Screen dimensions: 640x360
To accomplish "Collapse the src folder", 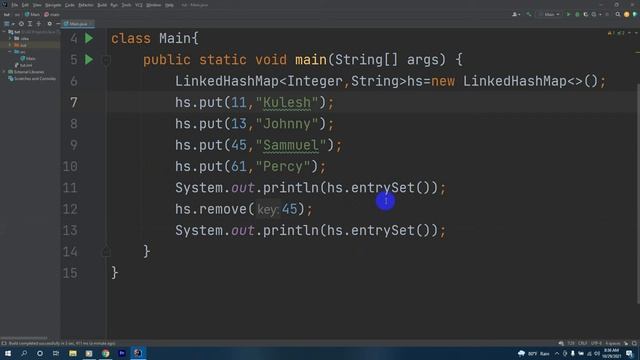I will click(x=10, y=52).
